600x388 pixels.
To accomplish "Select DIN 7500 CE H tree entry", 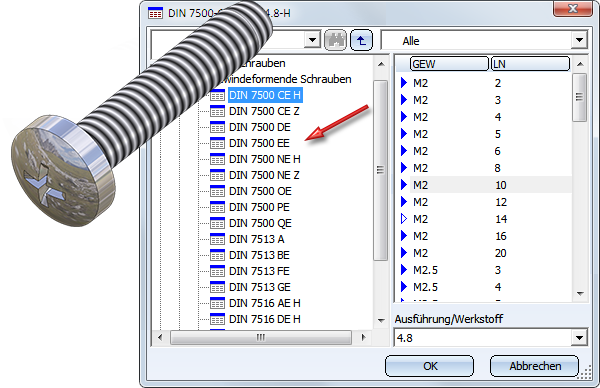I will pos(265,95).
